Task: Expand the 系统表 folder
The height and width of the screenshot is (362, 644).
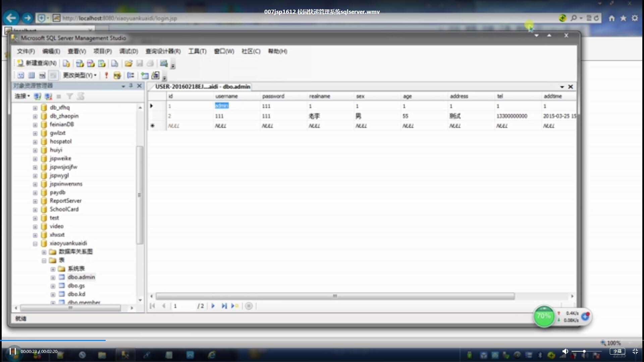Action: coord(53,269)
